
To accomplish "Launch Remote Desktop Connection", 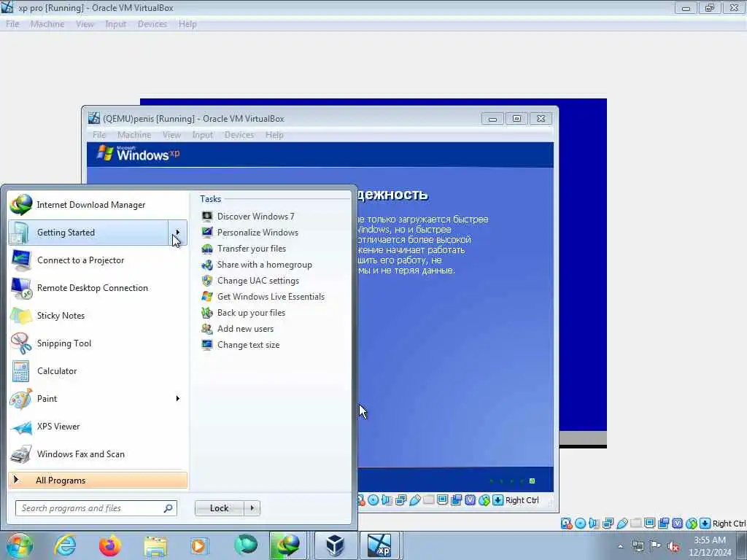I will point(98,287).
